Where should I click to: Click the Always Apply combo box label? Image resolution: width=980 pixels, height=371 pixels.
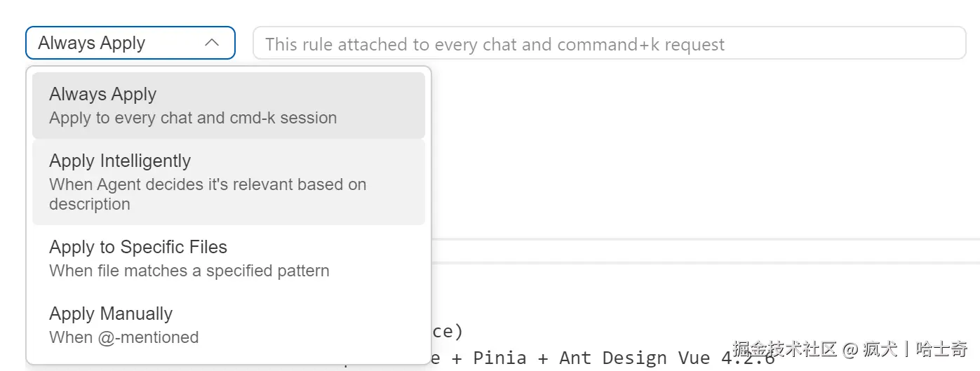92,43
